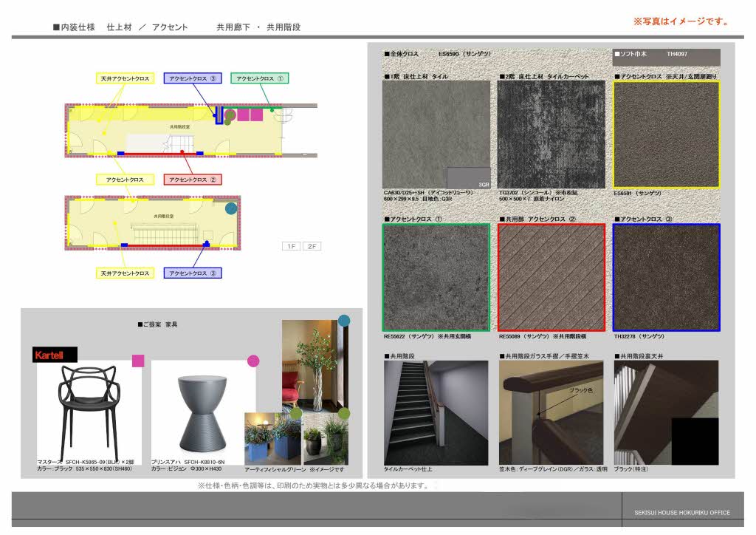The image size is (756, 535).
Task: Pick the blue-bordered TH32278 dark swatch
Action: [666, 277]
